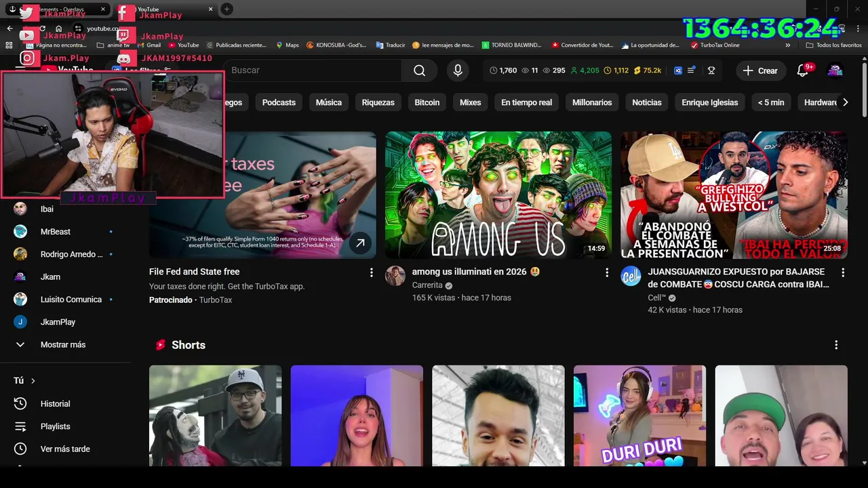This screenshot has width=868, height=488.
Task: Open TurboTax Online bookmark
Action: tap(715, 45)
